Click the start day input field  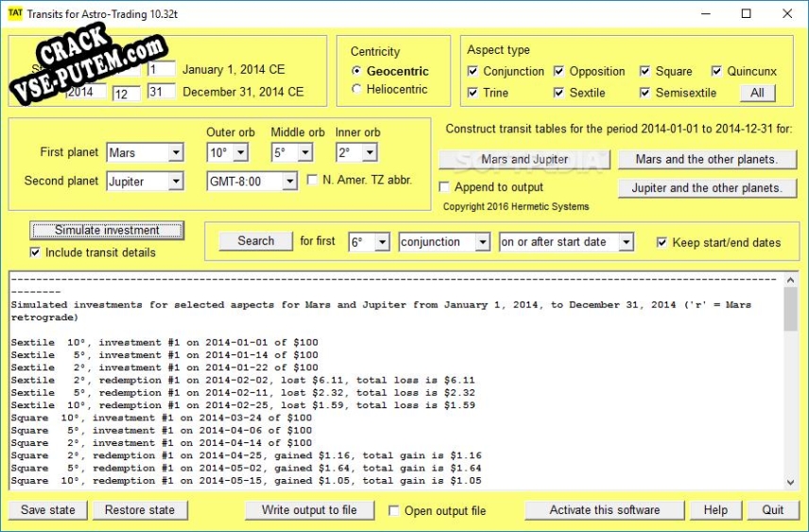162,69
